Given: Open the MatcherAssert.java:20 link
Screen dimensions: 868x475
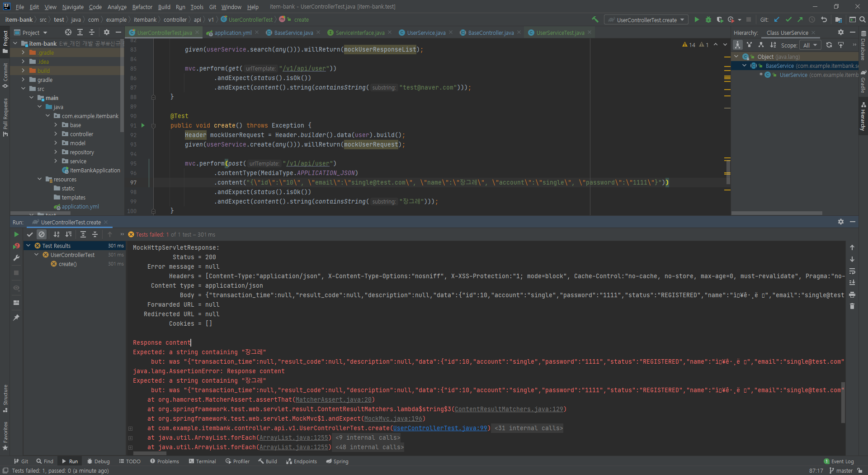Looking at the screenshot, I should coord(333,399).
